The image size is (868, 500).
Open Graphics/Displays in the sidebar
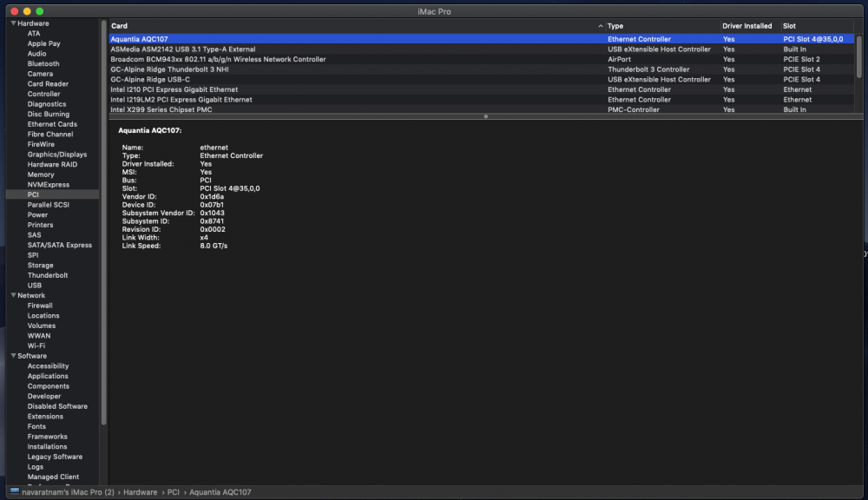click(57, 155)
